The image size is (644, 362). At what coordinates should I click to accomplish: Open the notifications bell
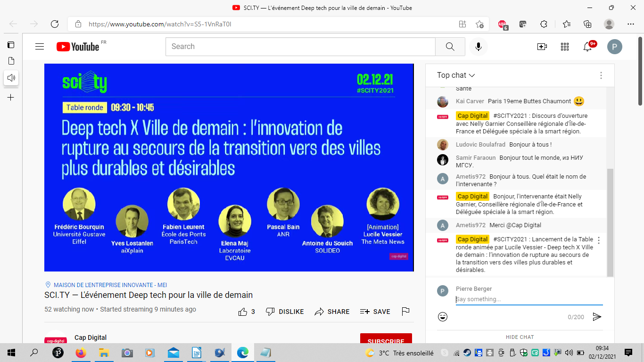point(587,47)
